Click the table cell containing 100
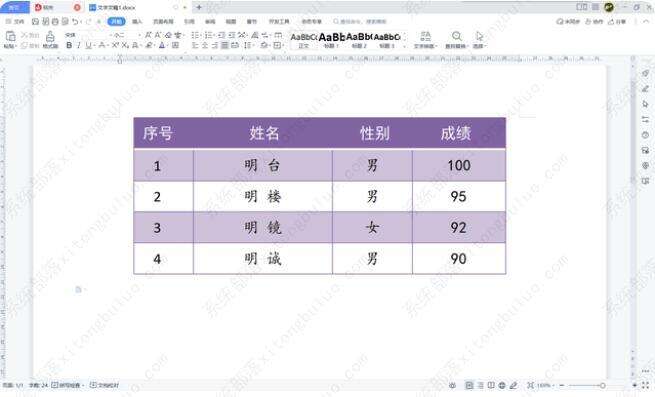This screenshot has width=655, height=397. point(459,165)
